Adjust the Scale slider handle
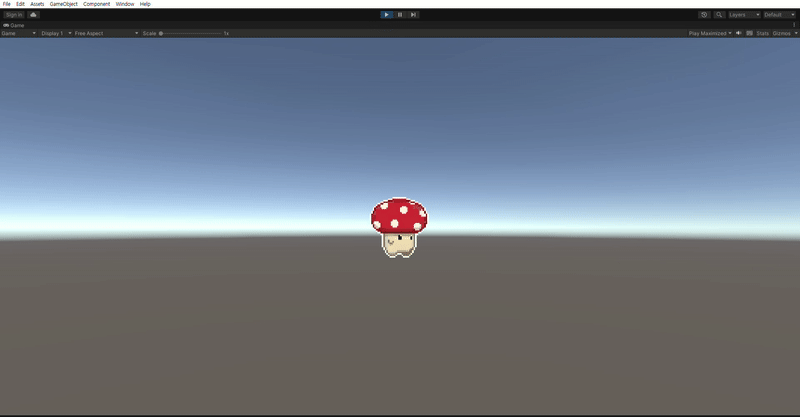This screenshot has width=800, height=417. (161, 33)
